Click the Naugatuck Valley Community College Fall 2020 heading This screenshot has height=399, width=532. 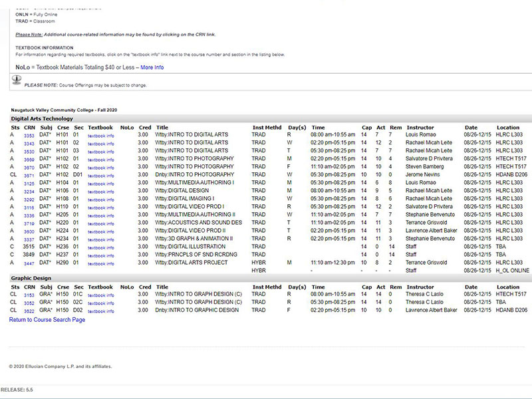pos(64,110)
